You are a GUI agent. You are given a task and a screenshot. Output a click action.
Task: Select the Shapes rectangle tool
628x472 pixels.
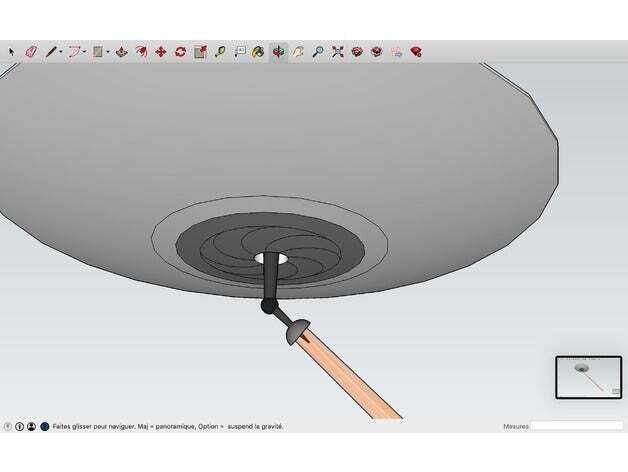click(98, 52)
